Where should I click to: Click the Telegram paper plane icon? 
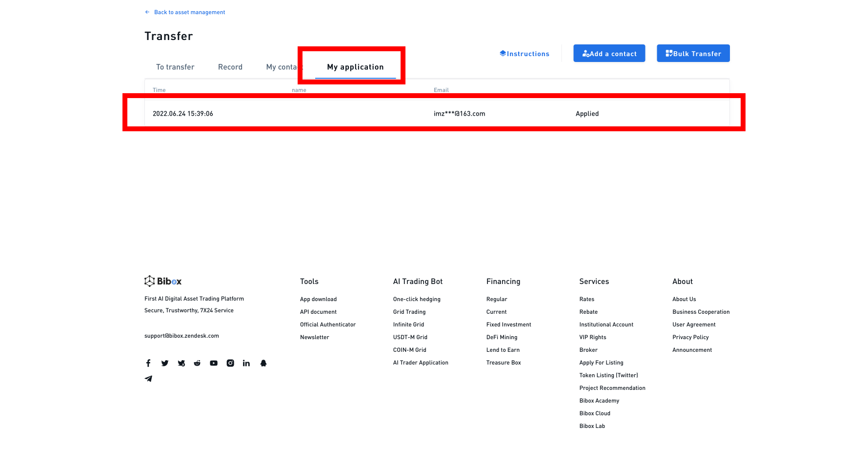148,379
